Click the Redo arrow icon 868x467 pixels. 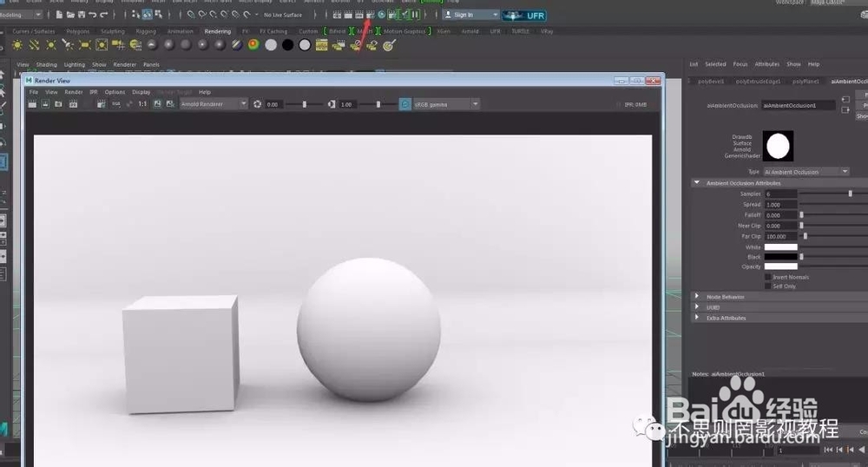tap(103, 15)
